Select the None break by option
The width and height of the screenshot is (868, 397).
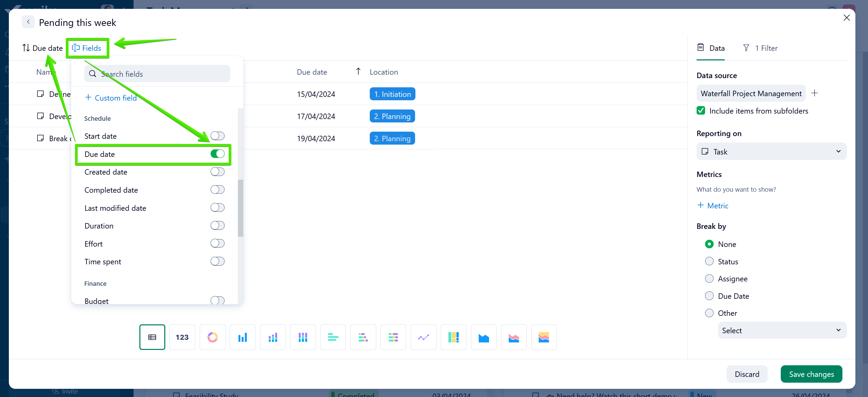tap(709, 244)
